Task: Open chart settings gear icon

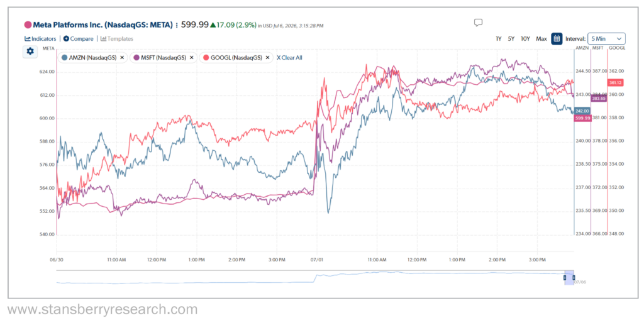Action: (30, 52)
